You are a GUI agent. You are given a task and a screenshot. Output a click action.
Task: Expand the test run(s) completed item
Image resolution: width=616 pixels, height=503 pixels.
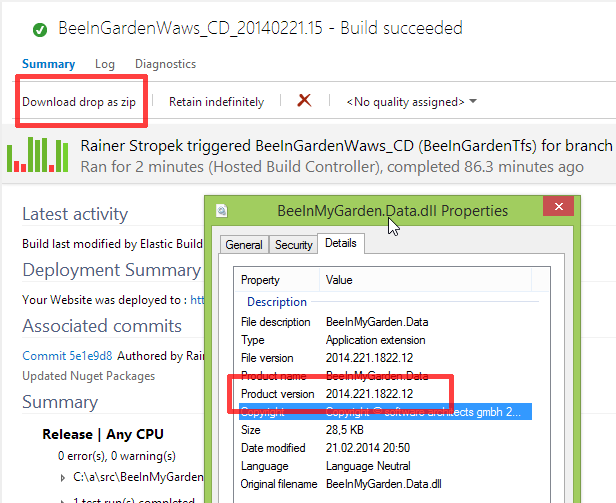tap(62, 501)
